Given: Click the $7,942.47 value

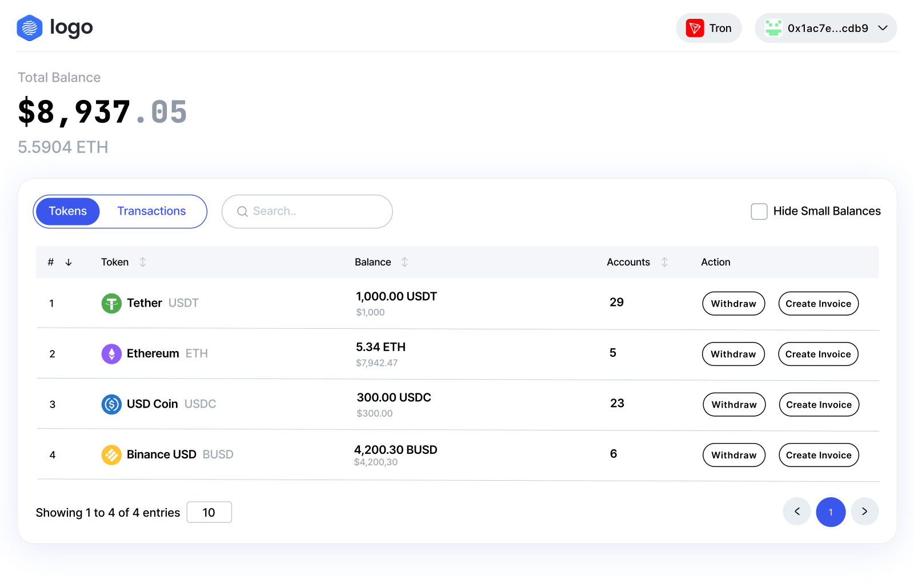Looking at the screenshot, I should [377, 363].
